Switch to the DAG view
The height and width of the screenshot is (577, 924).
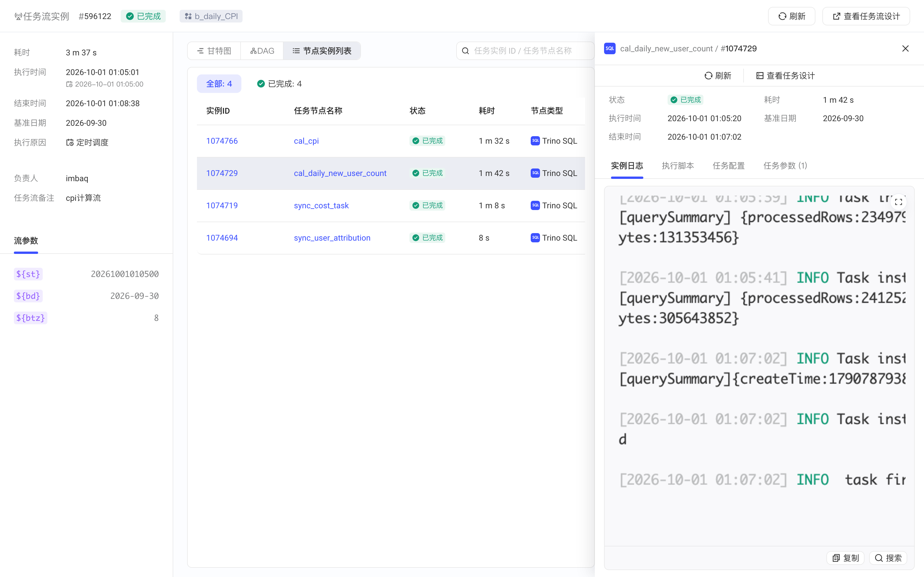pyautogui.click(x=262, y=51)
